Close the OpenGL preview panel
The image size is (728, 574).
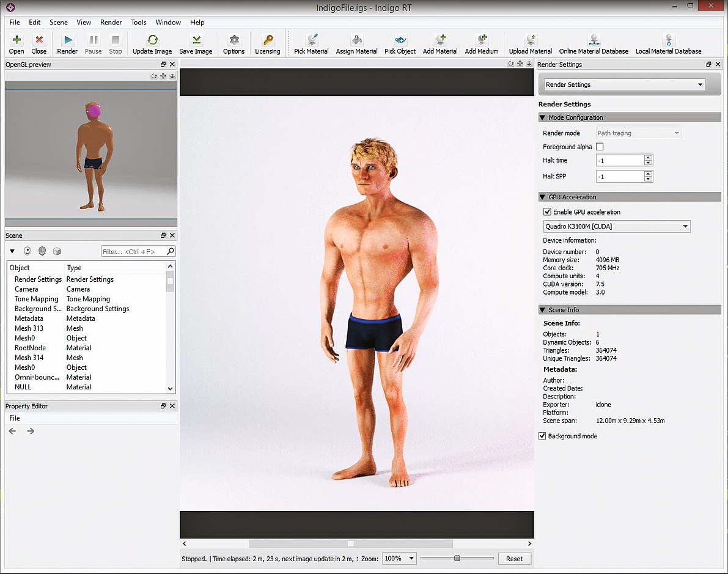[x=172, y=64]
